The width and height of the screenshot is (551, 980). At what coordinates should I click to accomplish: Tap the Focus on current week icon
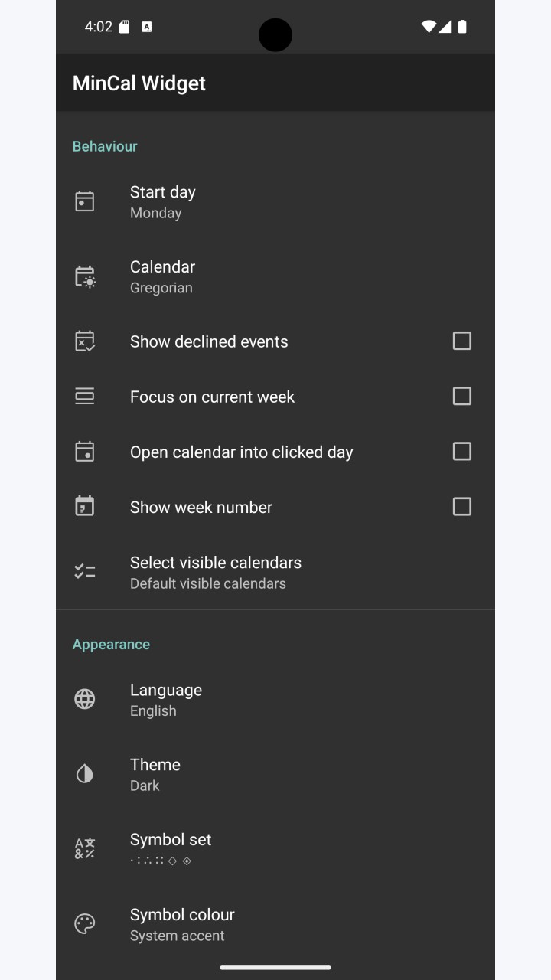85,397
